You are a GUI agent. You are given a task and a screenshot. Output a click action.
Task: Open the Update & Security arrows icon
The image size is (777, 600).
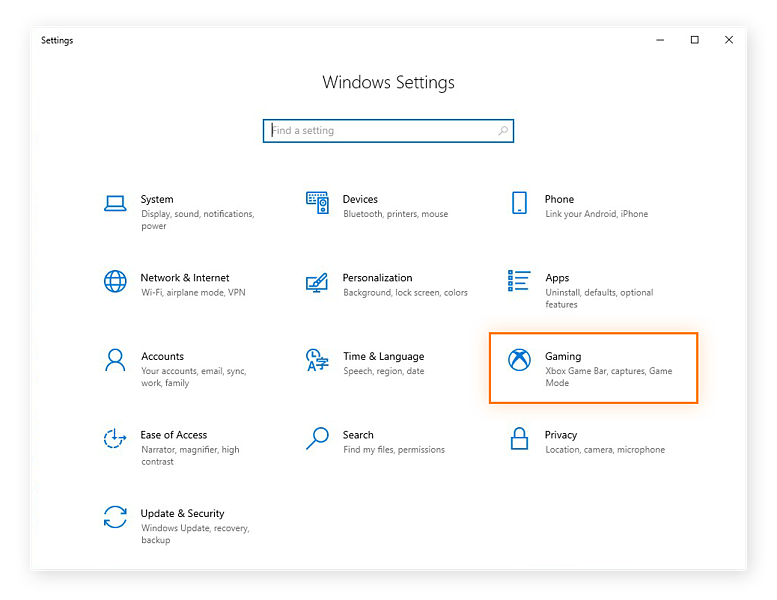(x=115, y=517)
